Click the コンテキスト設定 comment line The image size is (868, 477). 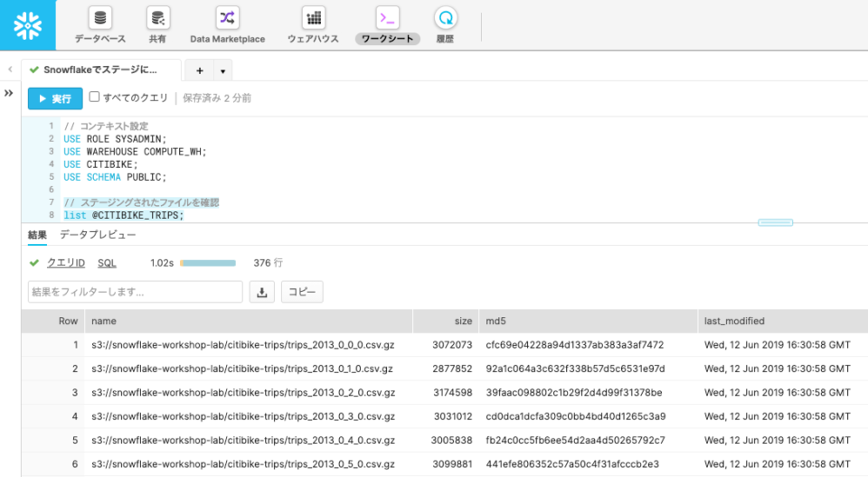point(106,126)
